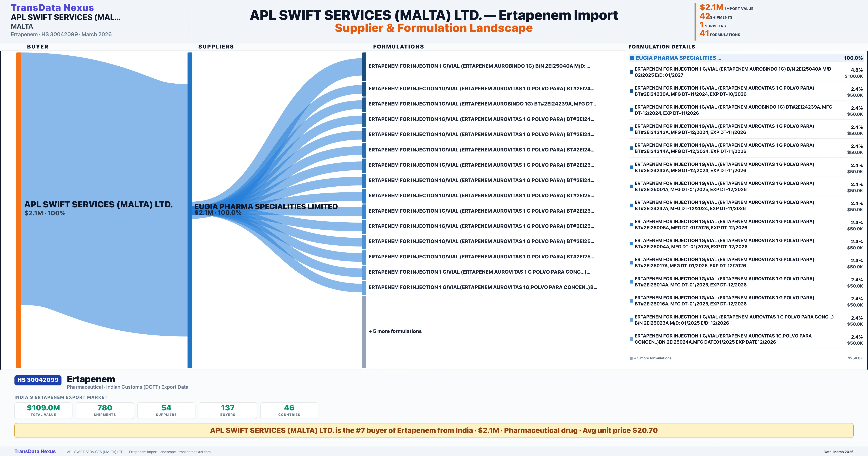This screenshot has width=868, height=456.
Task: Select the EUGIA PHARMA SPECIALITIES marker icon
Action: coord(633,58)
